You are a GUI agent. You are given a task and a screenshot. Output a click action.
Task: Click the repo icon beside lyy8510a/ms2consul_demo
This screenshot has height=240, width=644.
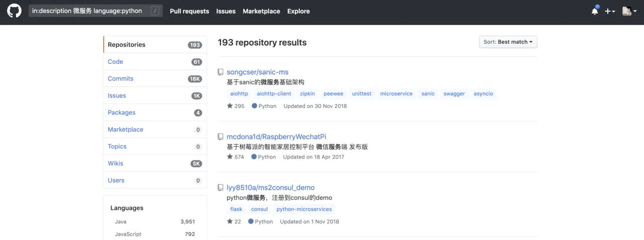pos(220,188)
